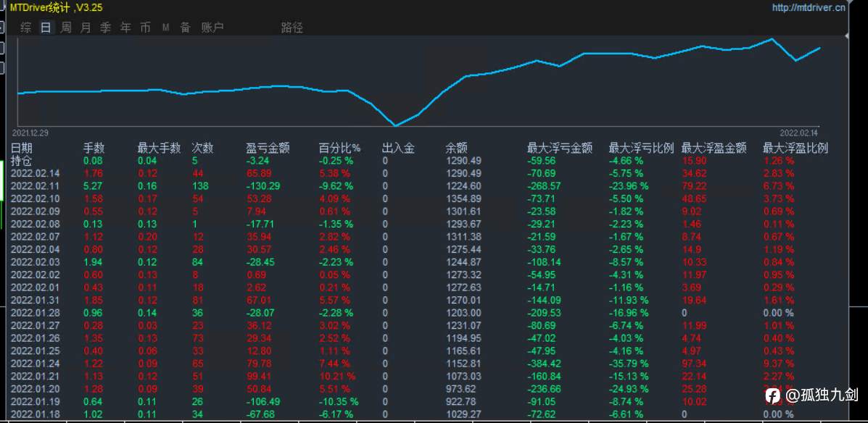Click the 出入金 column header
Viewport: 868px width, 423px height.
(398, 148)
